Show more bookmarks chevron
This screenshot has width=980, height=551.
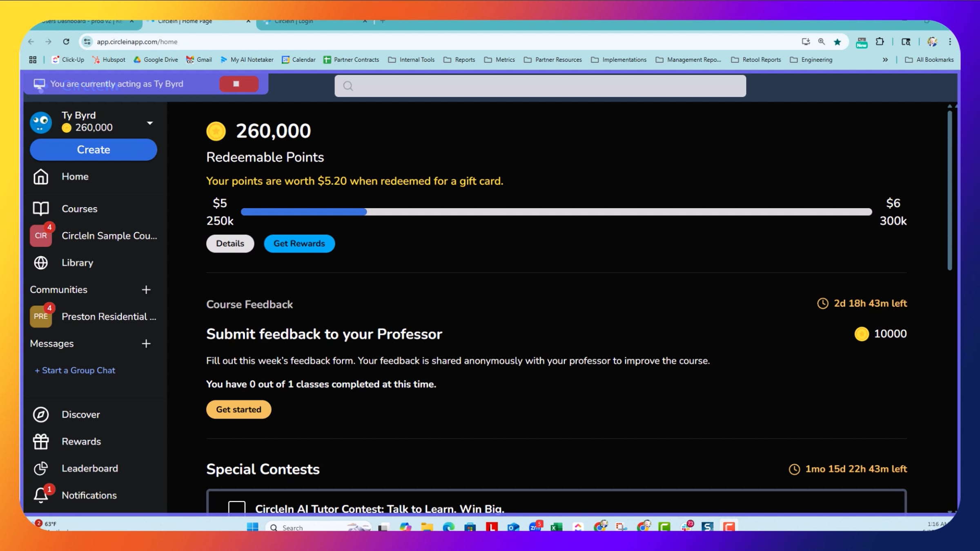click(x=885, y=60)
